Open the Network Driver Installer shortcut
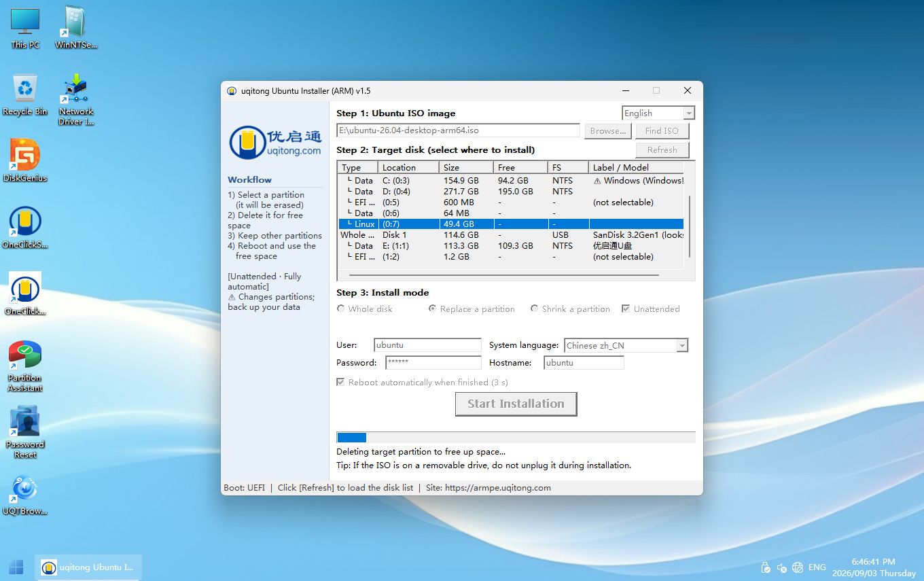 tap(76, 100)
